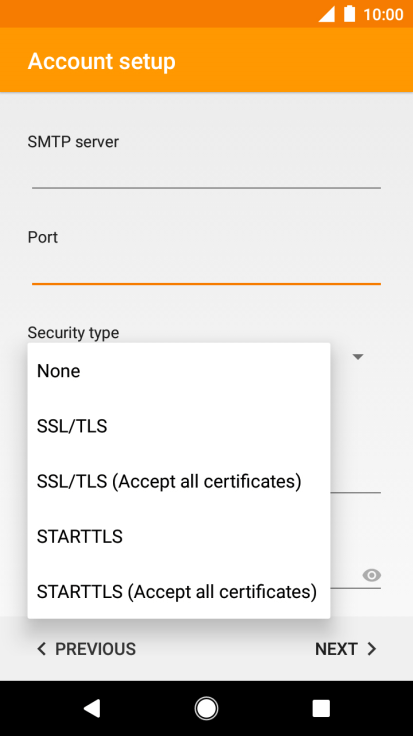Select SSL/TLS (Accept all certificates) option
This screenshot has width=413, height=736.
[x=179, y=481]
